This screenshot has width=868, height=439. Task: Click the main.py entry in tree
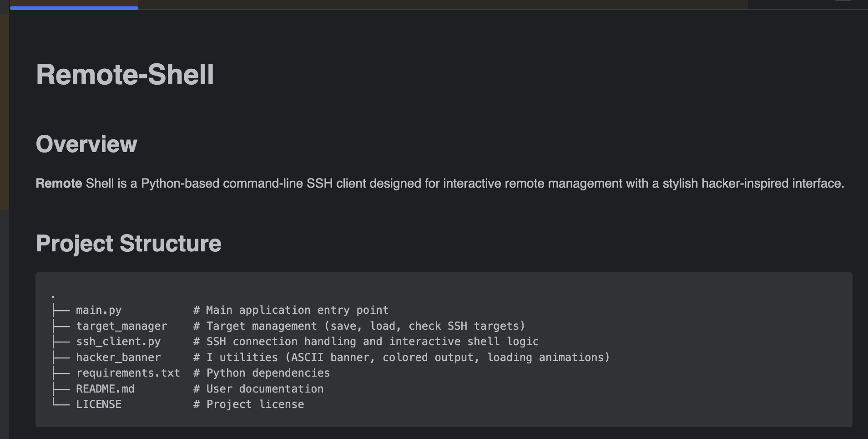pos(99,310)
